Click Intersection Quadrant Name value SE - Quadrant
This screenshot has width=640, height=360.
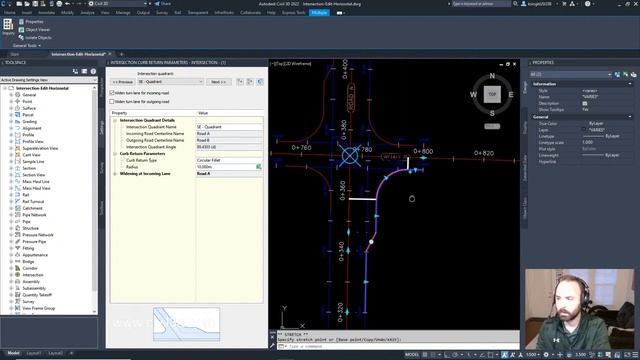(229, 127)
